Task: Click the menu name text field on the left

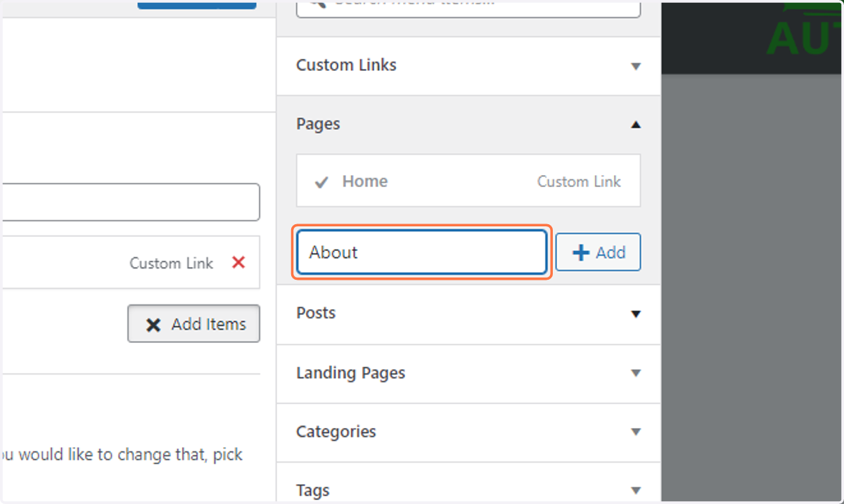Action: coord(131,202)
